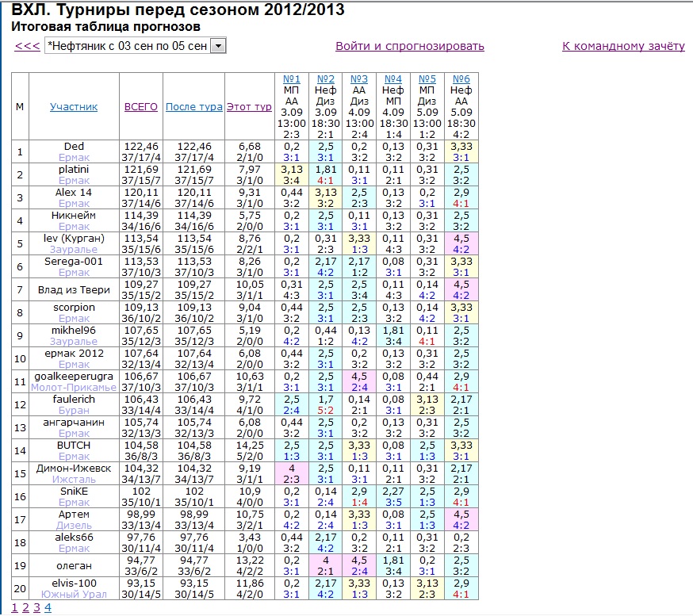The height and width of the screenshot is (616, 693).
Task: Open match №6 header link
Action: point(461,79)
